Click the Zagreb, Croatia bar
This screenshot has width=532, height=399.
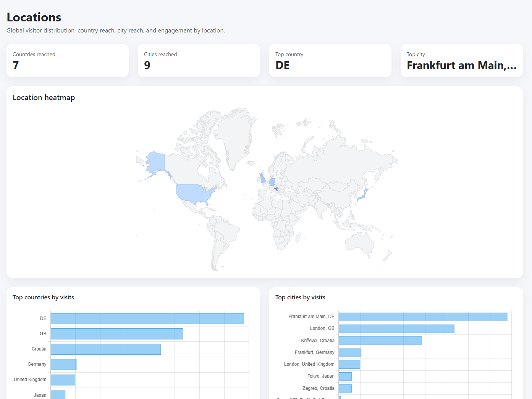tap(345, 388)
